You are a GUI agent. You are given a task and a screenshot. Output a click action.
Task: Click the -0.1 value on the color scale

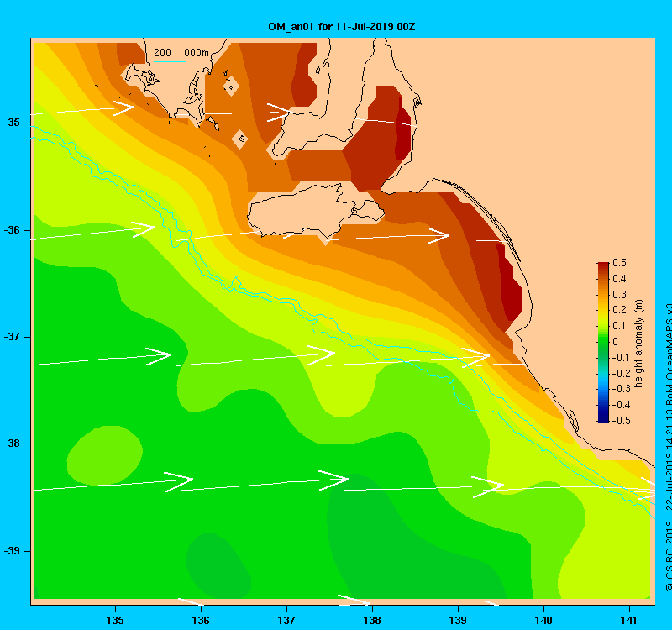click(x=621, y=358)
